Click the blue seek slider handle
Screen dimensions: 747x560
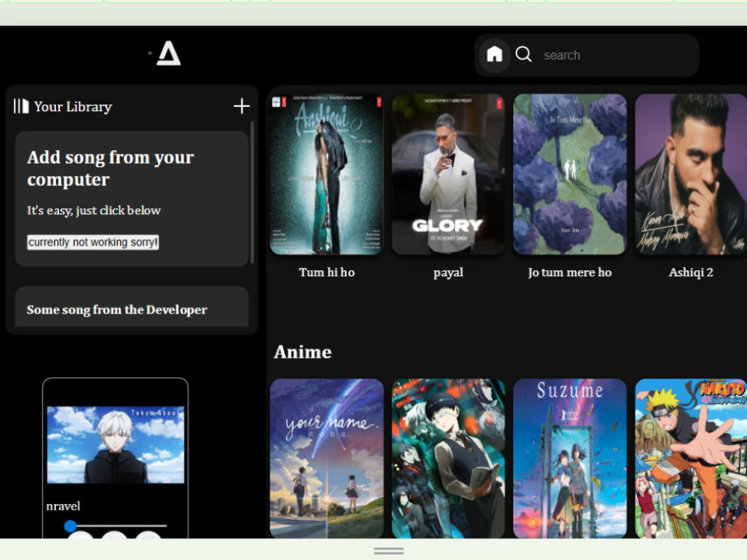[70, 526]
